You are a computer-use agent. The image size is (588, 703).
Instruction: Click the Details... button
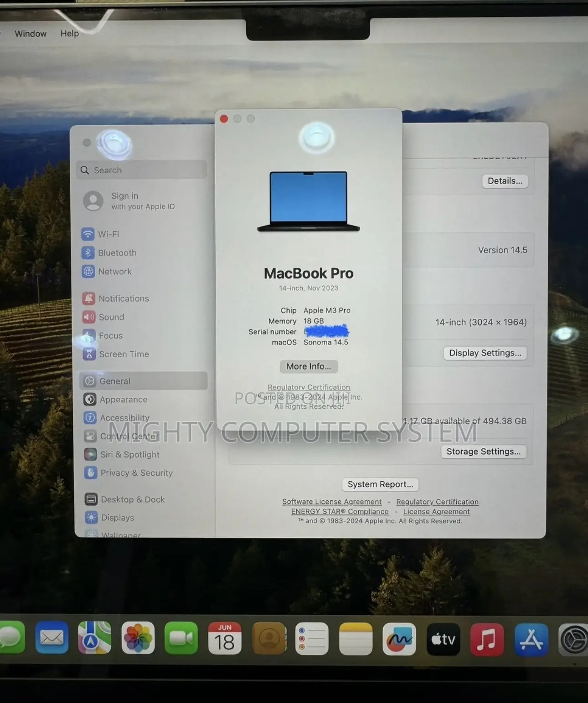505,181
